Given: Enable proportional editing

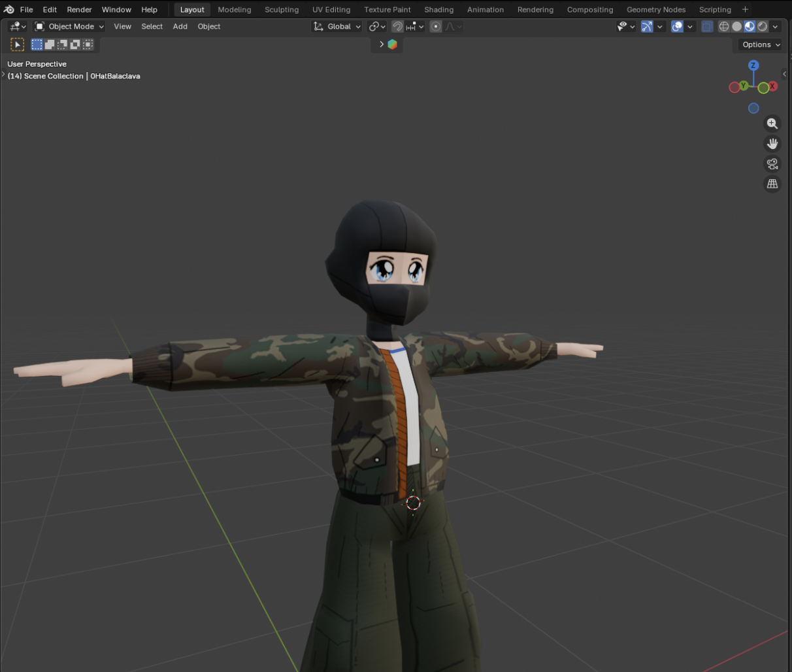Looking at the screenshot, I should point(435,26).
